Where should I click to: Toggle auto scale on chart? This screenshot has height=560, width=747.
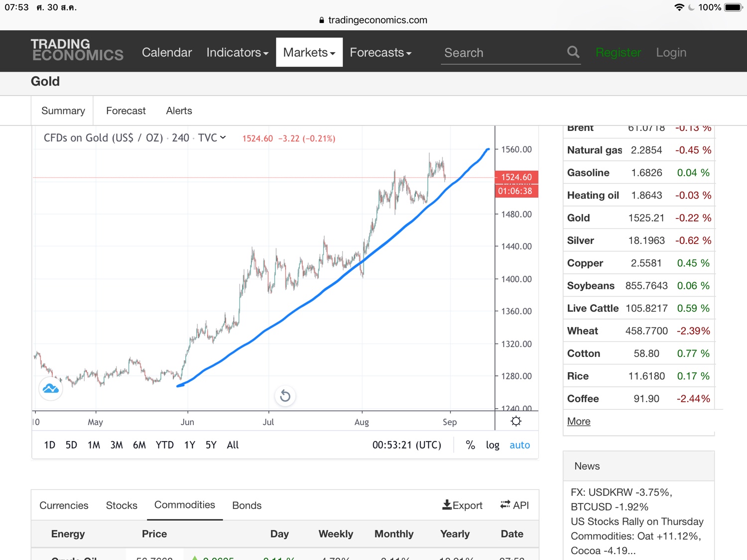(x=519, y=445)
